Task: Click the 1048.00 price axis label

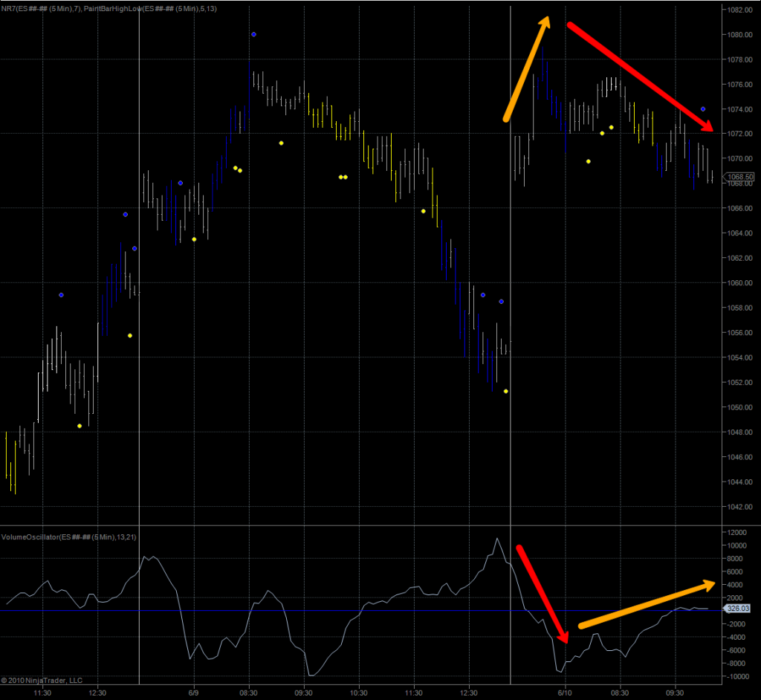Action: 739,432
